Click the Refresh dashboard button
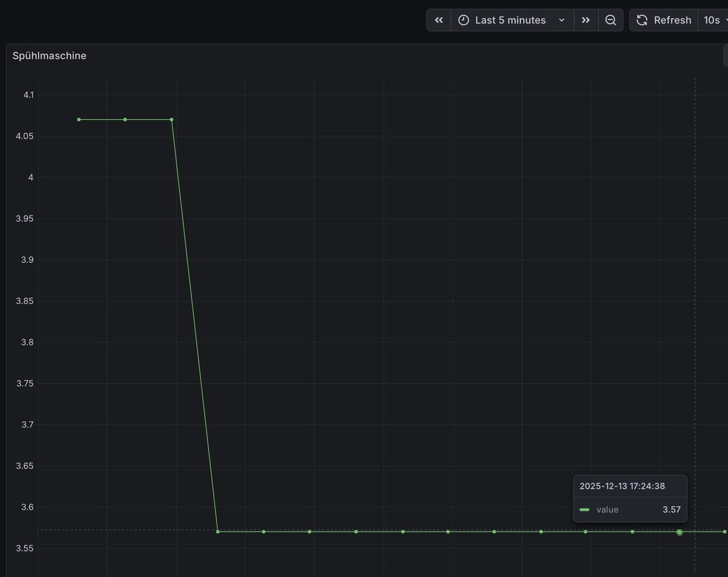The image size is (728, 577). [x=664, y=20]
